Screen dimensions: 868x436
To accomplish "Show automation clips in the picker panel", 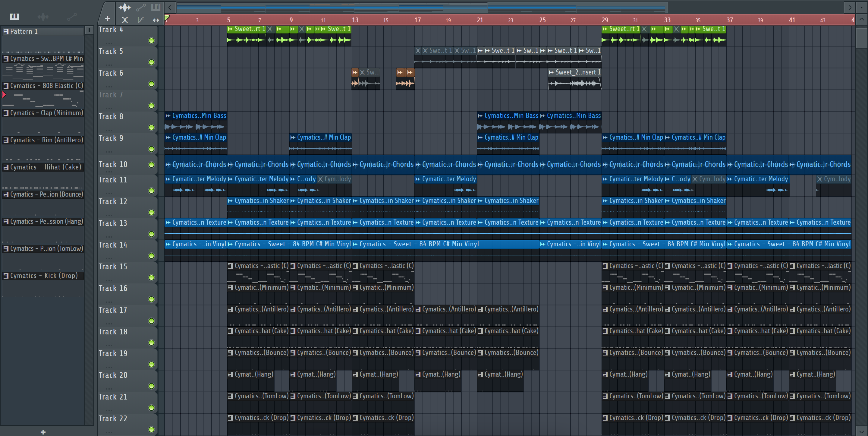I will [72, 17].
